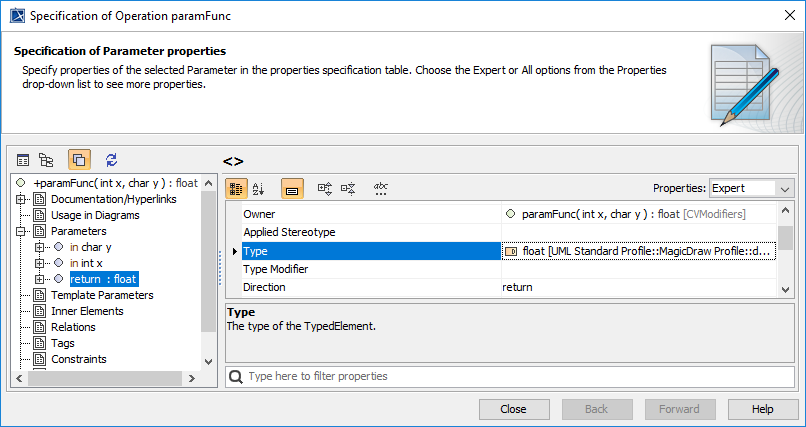The width and height of the screenshot is (806, 427).
Task: Click the tree structure view icon
Action: pos(46,160)
